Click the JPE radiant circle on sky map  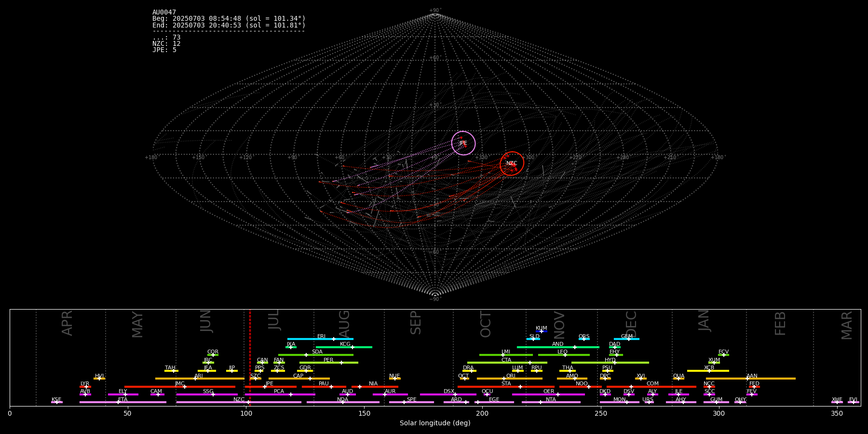point(463,143)
